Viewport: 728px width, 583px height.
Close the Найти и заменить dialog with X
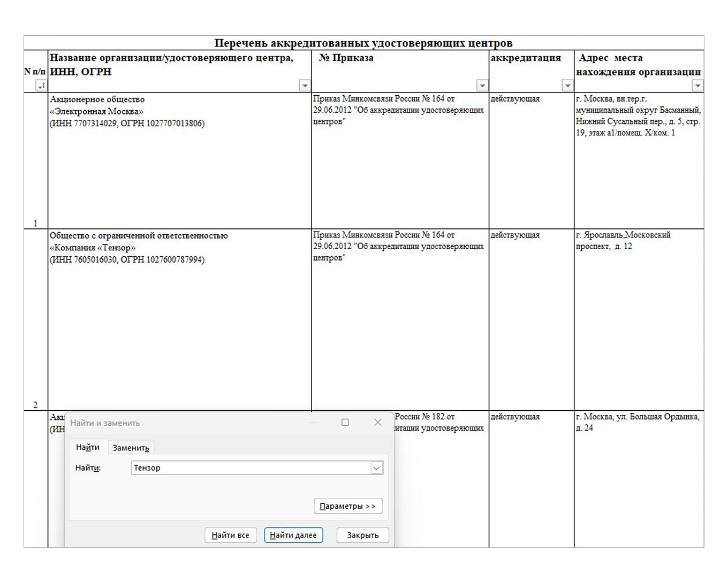[x=378, y=423]
